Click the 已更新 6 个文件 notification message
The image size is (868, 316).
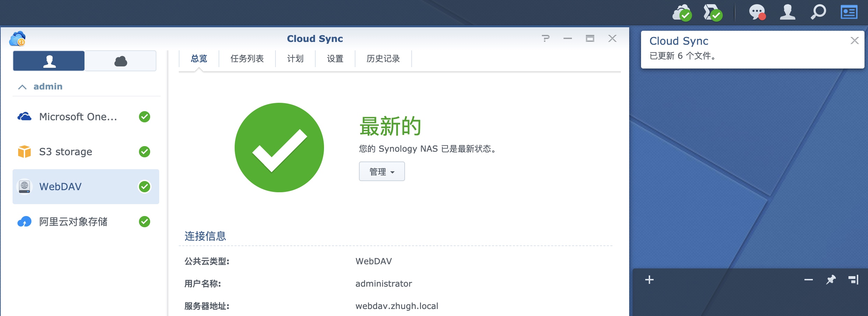tap(683, 56)
